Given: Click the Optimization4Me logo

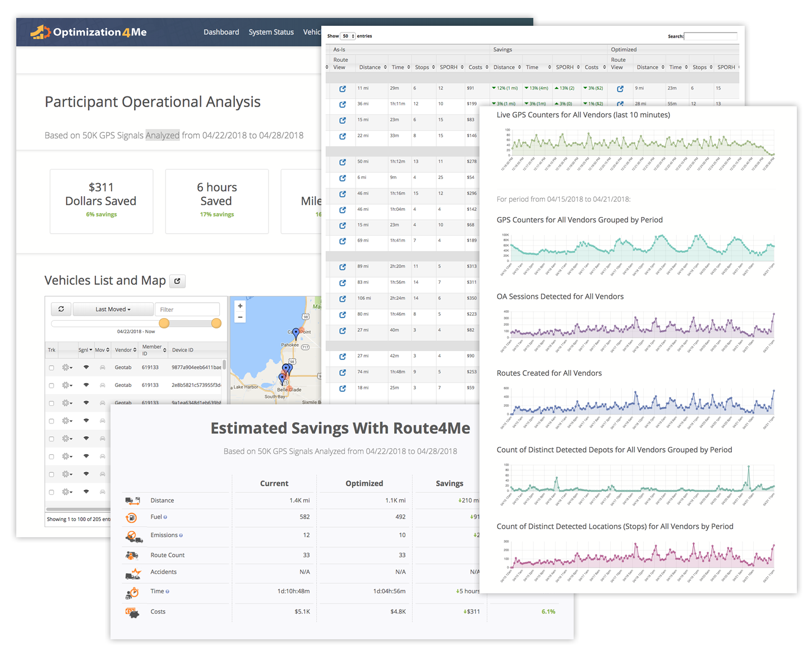Looking at the screenshot, I should pos(89,32).
